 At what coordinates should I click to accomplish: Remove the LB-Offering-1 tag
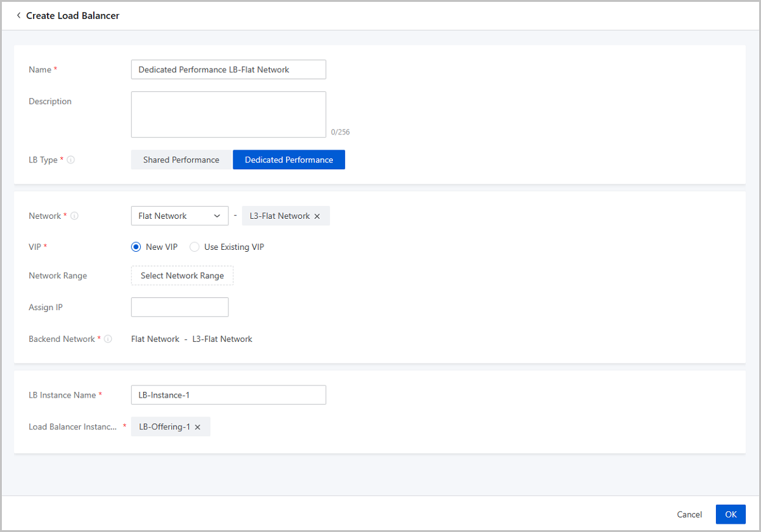197,427
